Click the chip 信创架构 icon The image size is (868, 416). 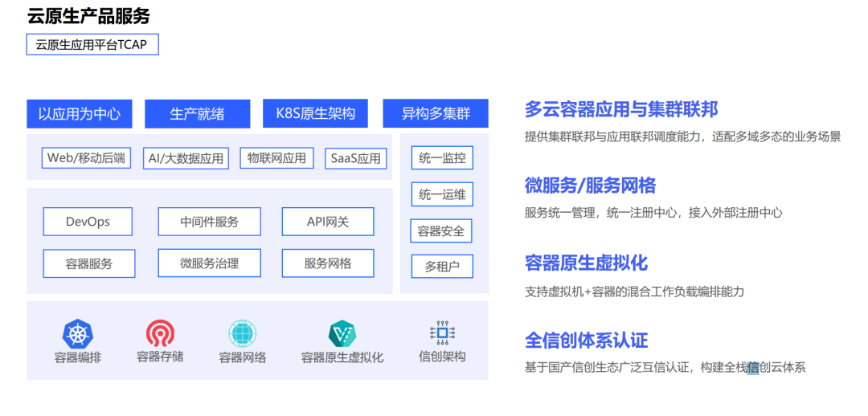pos(442,332)
